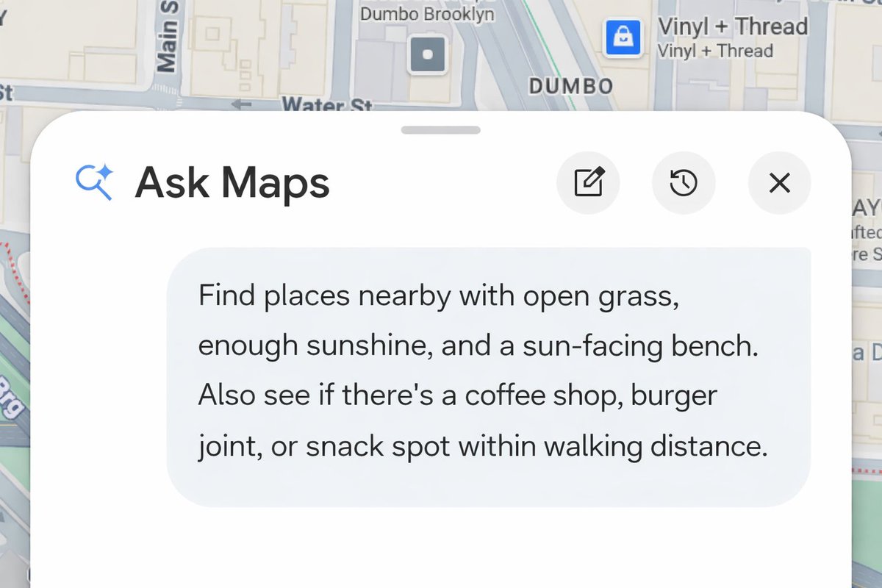Click the "Ask Maps" panel title
The width and height of the screenshot is (882, 588).
click(232, 182)
